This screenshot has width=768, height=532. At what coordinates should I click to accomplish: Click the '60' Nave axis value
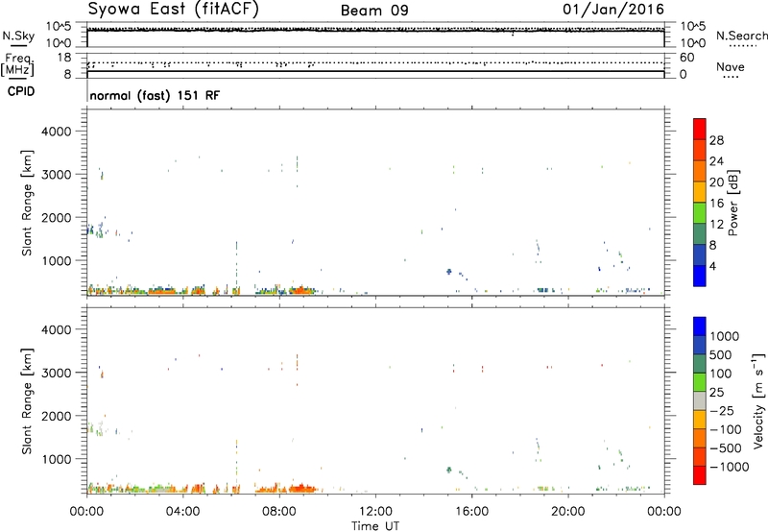(686, 58)
